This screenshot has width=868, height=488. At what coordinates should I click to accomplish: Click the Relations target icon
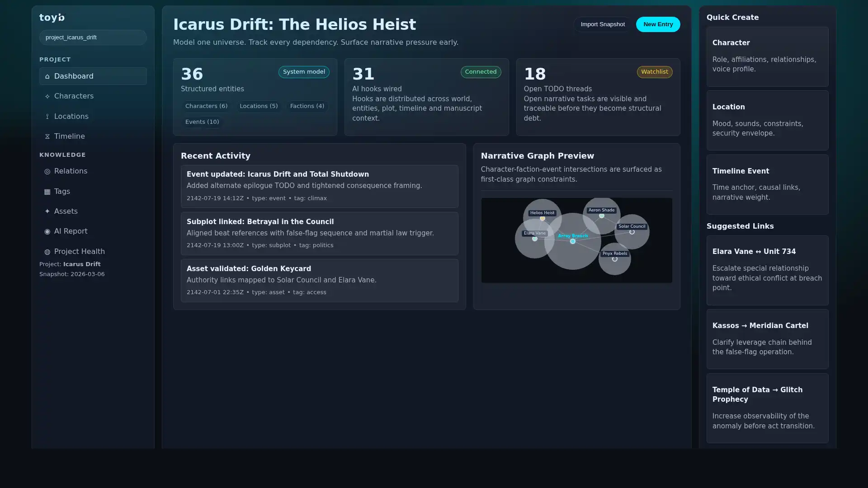click(x=47, y=171)
